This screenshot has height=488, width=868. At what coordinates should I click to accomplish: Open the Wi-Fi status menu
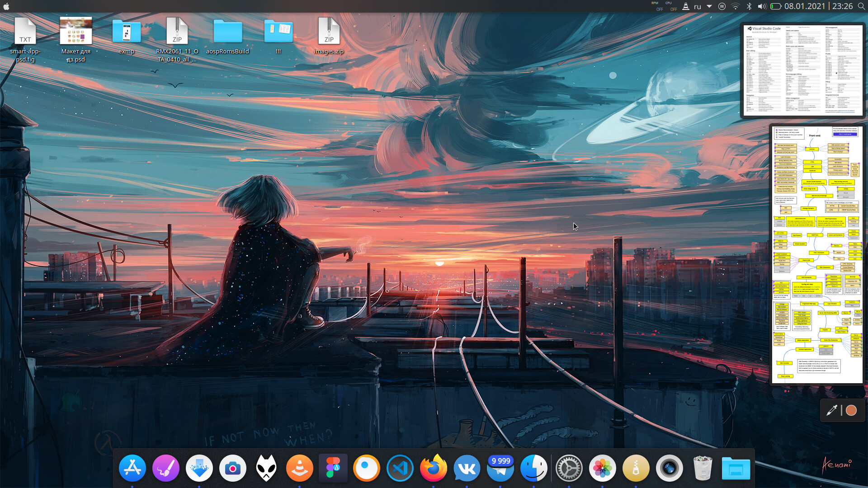click(736, 6)
